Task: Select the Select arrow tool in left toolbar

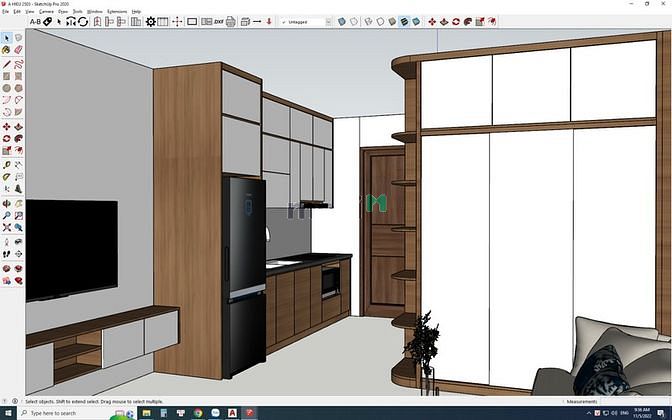Action: (x=6, y=38)
